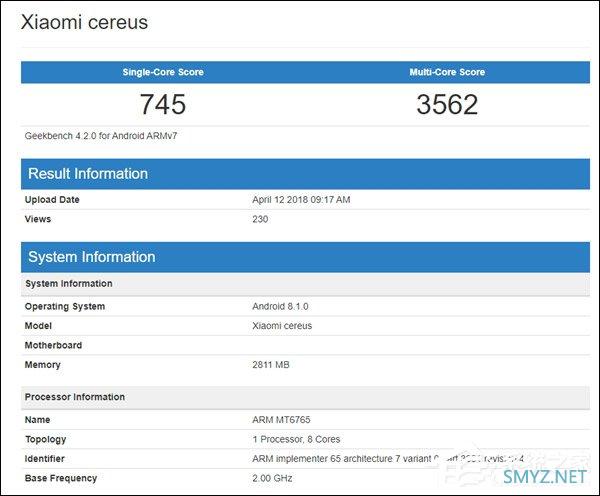Click the Topology label
Screen dimensions: 600x496
click(x=46, y=439)
